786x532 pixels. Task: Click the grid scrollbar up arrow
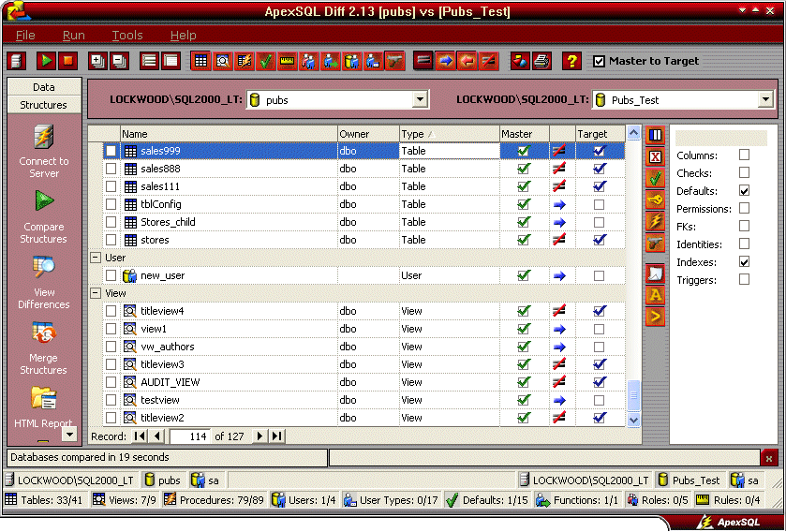633,133
